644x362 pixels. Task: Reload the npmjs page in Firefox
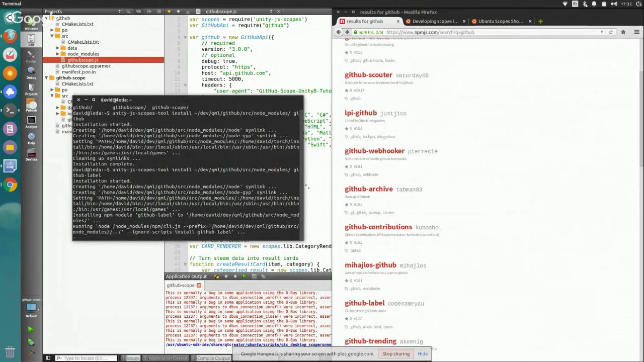coord(611,32)
